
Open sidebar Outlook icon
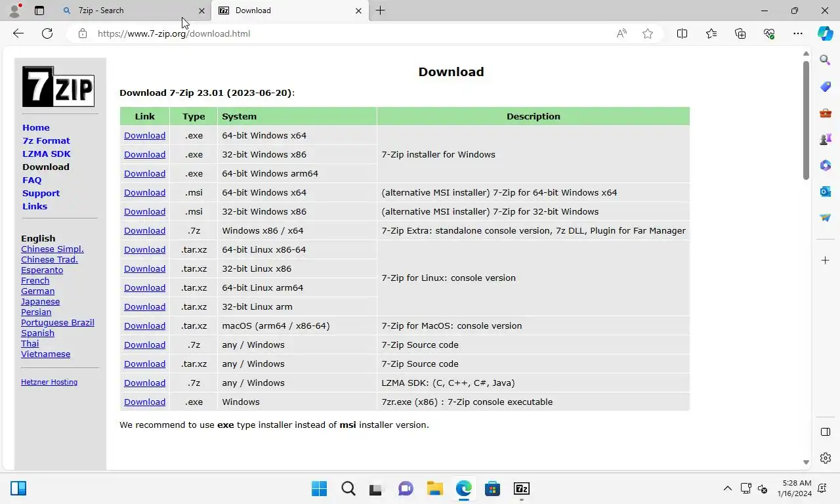[826, 192]
